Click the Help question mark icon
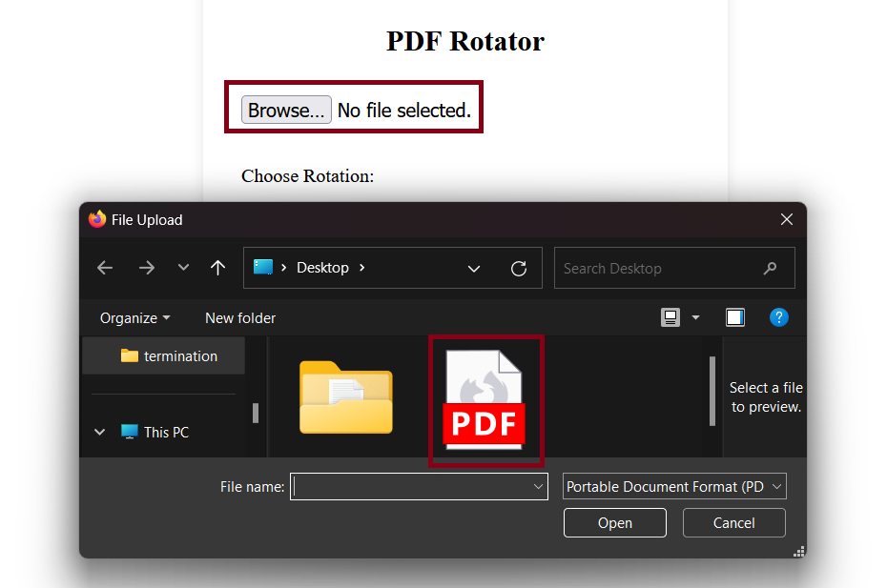The height and width of the screenshot is (588, 887). [779, 317]
